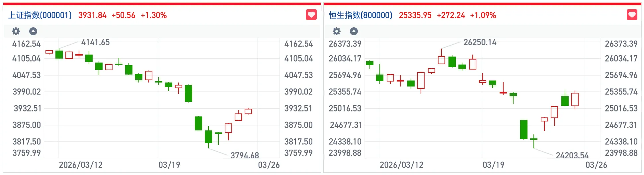Click the 24203.54 low price label
The height and width of the screenshot is (175, 644).
coord(572,155)
